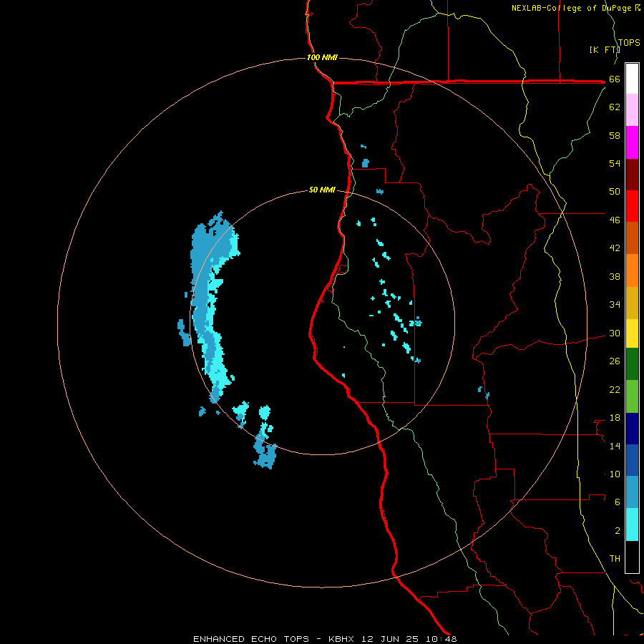This screenshot has height=644, width=644.
Task: Click the magenta legend swatch
Action: click(632, 142)
